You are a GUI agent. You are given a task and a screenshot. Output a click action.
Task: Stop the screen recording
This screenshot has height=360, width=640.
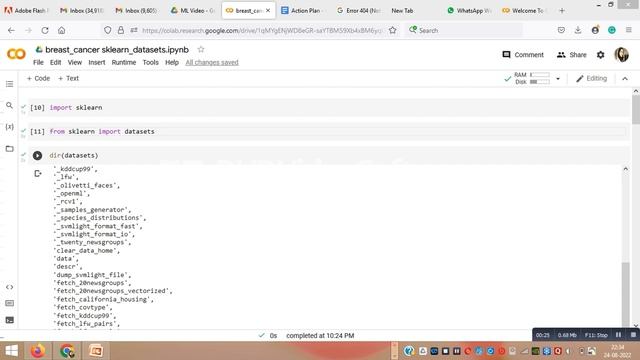click(x=633, y=335)
